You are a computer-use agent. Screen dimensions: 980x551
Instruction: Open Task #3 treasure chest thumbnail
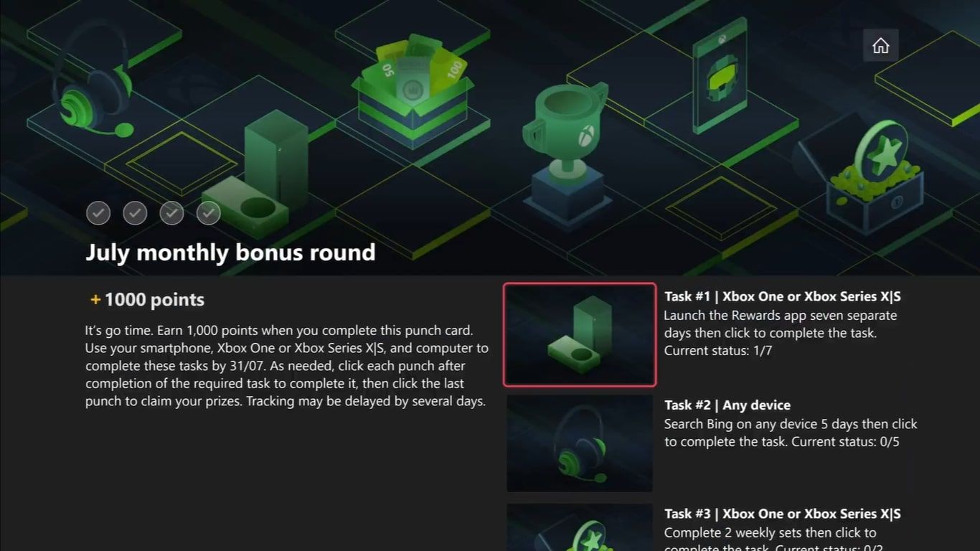click(580, 527)
